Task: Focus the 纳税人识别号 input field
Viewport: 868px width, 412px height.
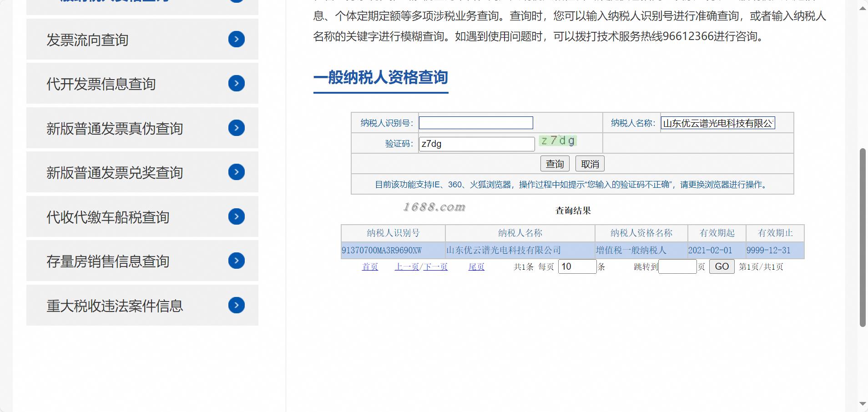Action: click(x=476, y=123)
